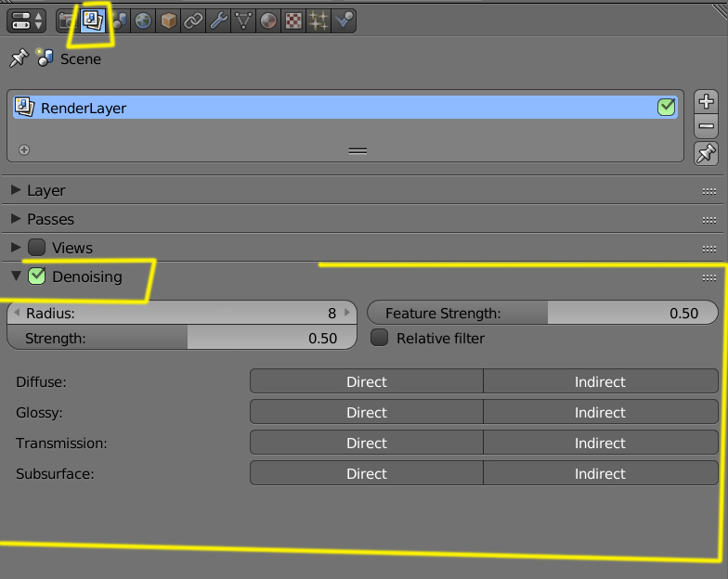Toggle Subsurface Indirect denoising

[x=600, y=473]
